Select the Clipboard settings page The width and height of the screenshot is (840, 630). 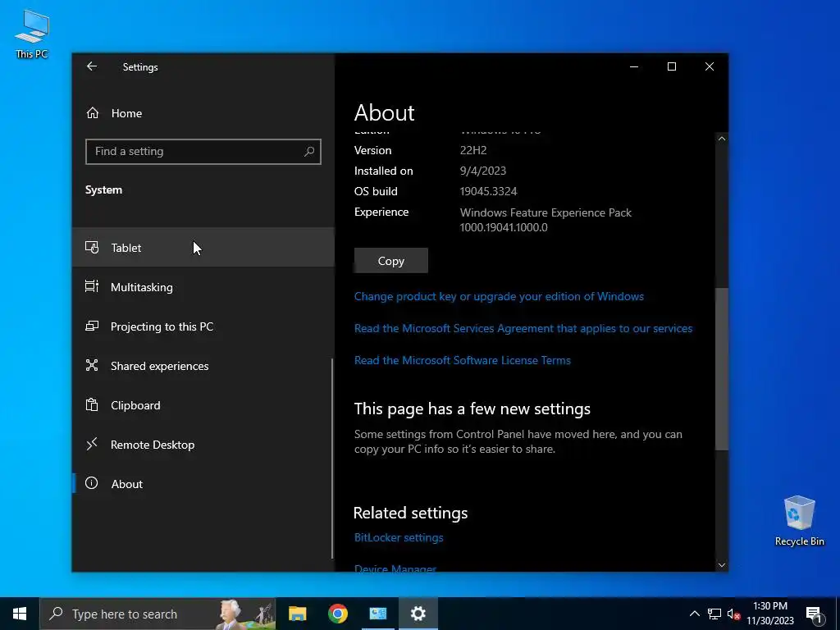click(x=203, y=405)
